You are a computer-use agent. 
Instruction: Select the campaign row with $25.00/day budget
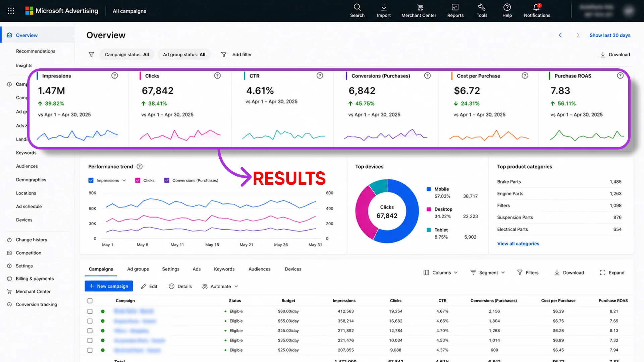(90, 350)
